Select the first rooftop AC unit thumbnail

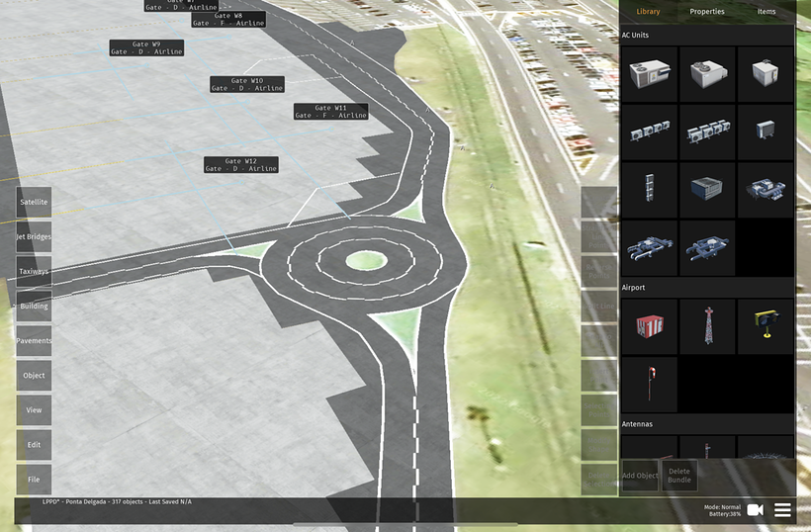[x=650, y=74]
